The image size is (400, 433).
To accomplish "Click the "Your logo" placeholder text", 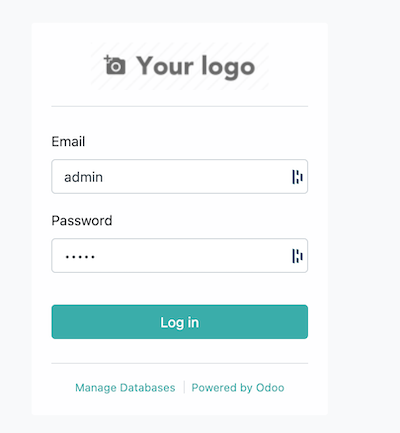I will 196,67.
